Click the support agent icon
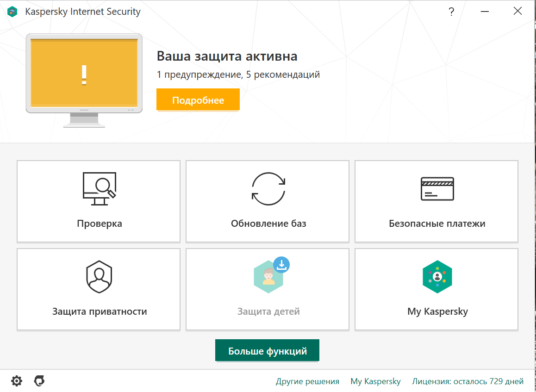Viewport: 536px width, 392px height. click(39, 381)
